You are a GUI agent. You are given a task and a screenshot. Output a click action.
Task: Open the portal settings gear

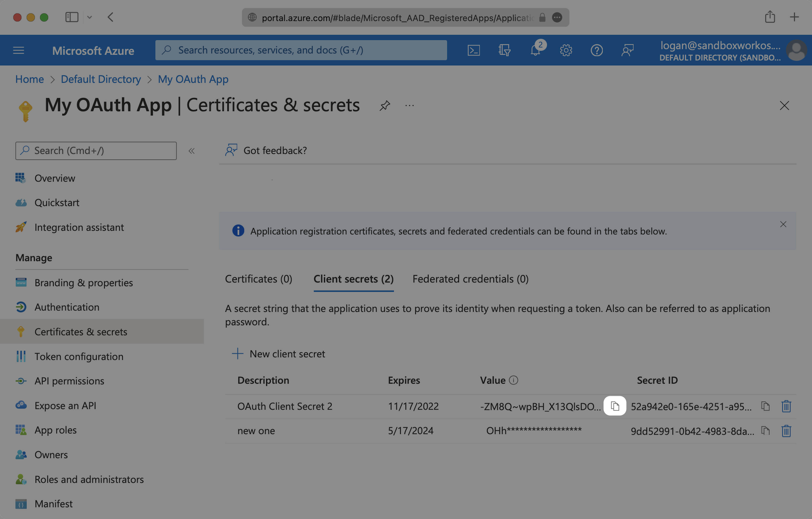click(566, 50)
